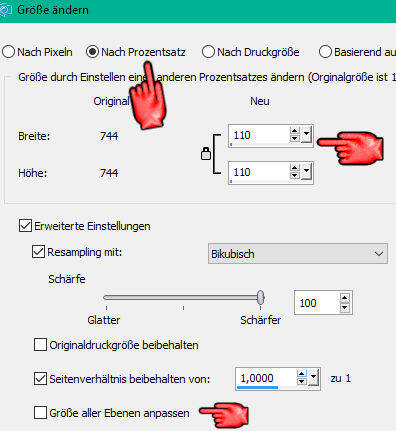Uncheck Resampling mit checkbox
This screenshot has width=396, height=431.
[38, 252]
